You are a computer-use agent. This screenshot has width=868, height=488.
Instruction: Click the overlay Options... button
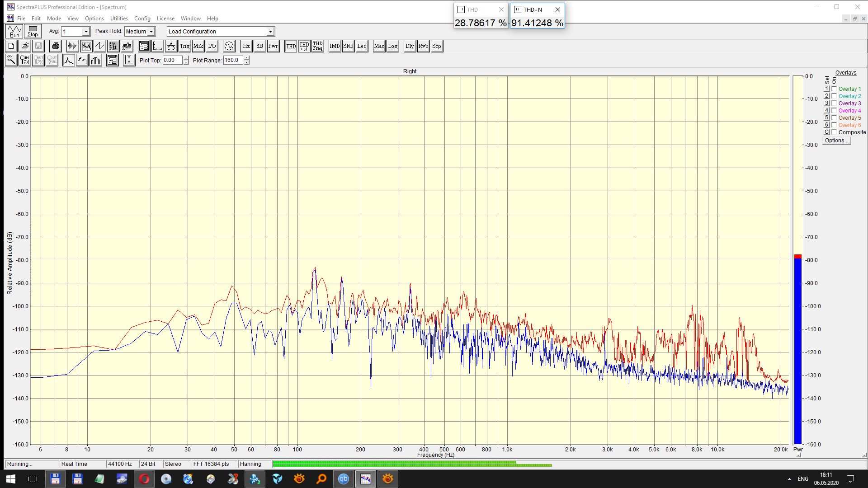pos(836,141)
